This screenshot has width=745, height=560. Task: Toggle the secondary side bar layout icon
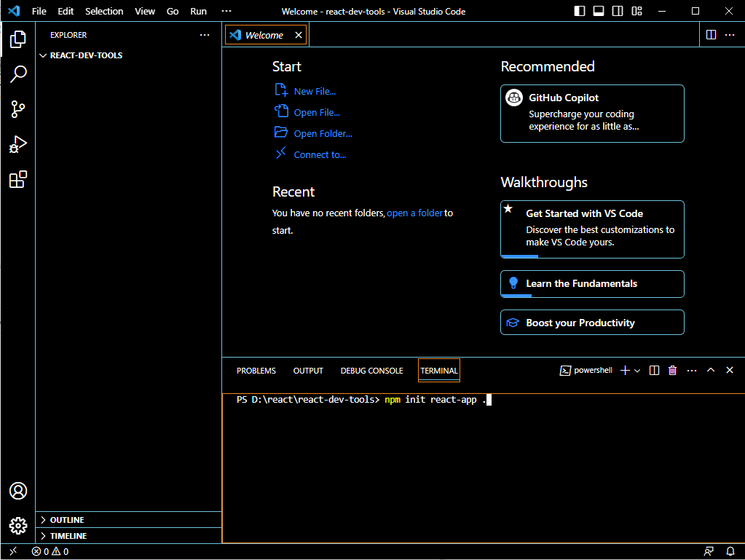pyautogui.click(x=618, y=11)
